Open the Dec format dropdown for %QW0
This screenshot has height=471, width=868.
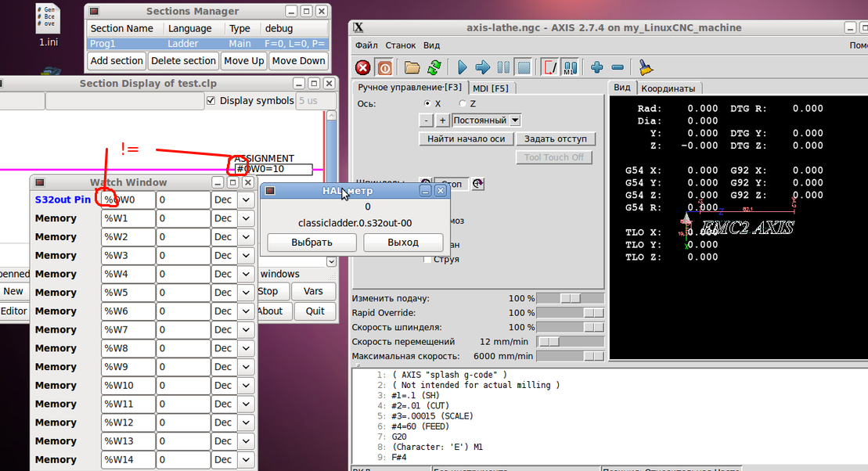click(x=246, y=200)
